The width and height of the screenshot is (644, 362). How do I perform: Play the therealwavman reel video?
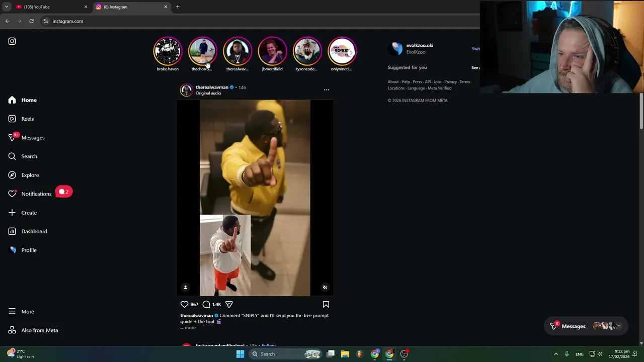click(x=255, y=198)
